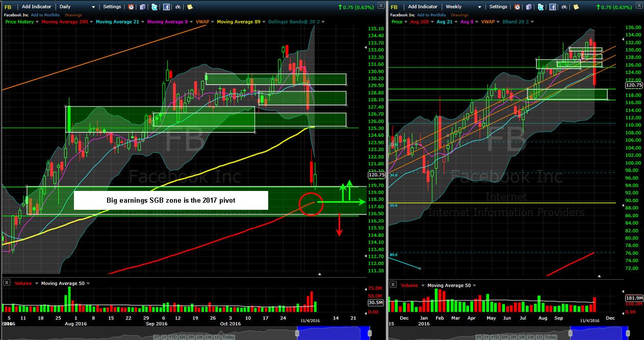The image size is (644, 340).
Task: Open the yellow sticky note icon in the daily chart
Action: pyautogui.click(x=190, y=7)
